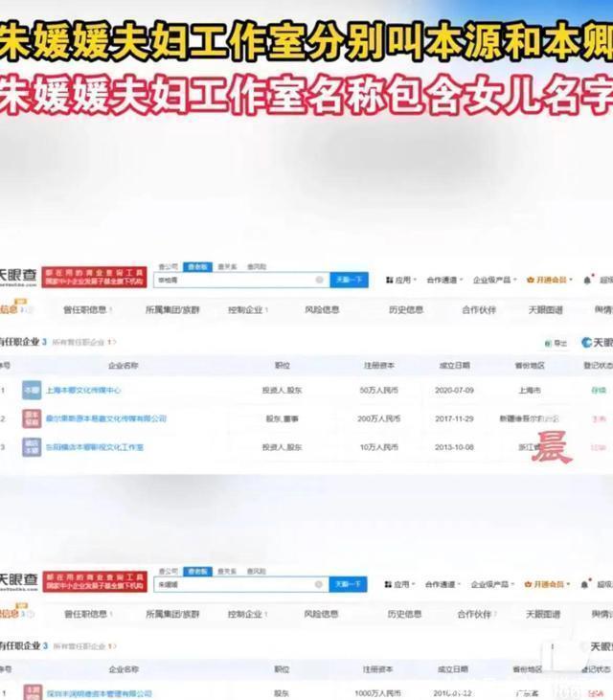613x700 pixels.
Task: Open the 开通会员 dropdown in the 深圳 panel
Action: pyautogui.click(x=548, y=584)
